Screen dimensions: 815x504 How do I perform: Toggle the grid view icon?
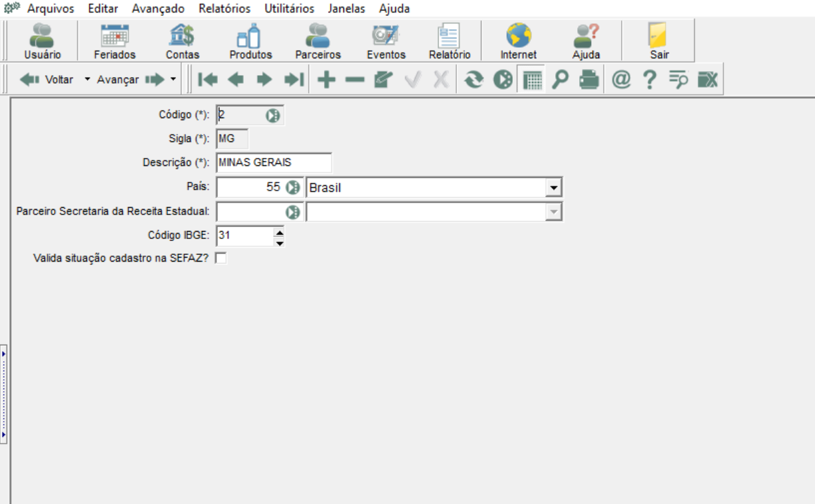pyautogui.click(x=532, y=80)
